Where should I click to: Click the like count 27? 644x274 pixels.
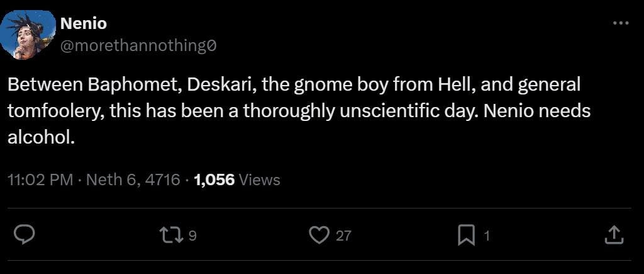click(344, 236)
